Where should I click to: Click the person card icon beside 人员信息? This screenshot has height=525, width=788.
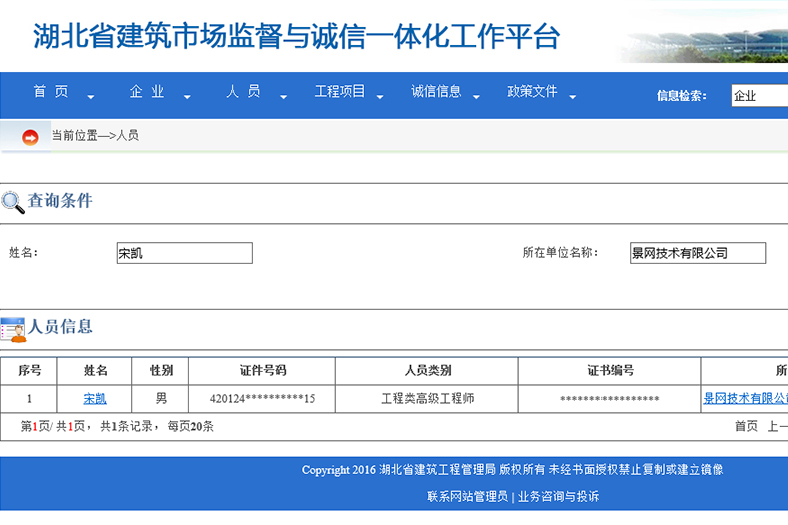click(13, 329)
